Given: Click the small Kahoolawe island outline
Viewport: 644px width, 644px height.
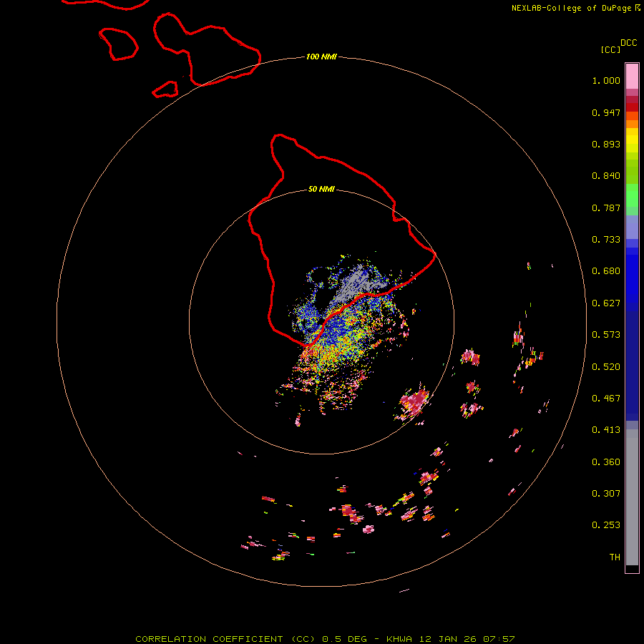Looking at the screenshot, I should click(x=165, y=89).
